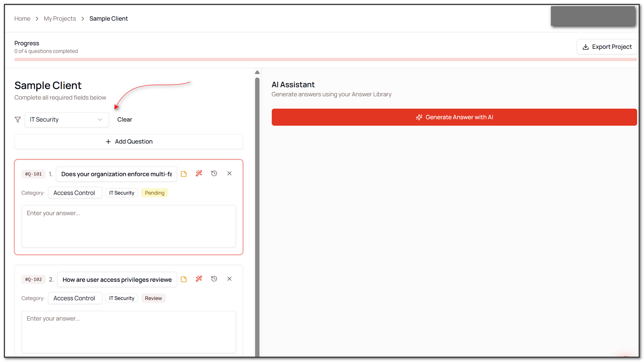Go to My Projects breadcrumb
The height and width of the screenshot is (362, 644).
pyautogui.click(x=60, y=18)
